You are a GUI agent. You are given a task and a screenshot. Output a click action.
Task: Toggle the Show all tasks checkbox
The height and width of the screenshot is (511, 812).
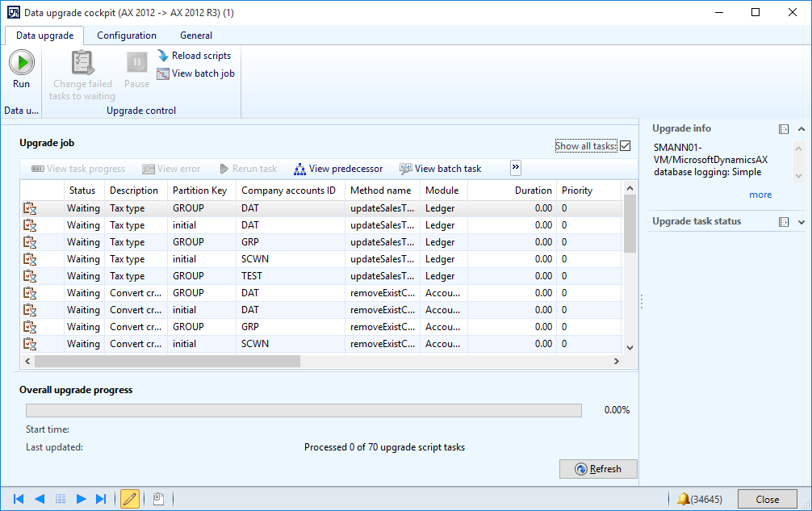tap(625, 146)
